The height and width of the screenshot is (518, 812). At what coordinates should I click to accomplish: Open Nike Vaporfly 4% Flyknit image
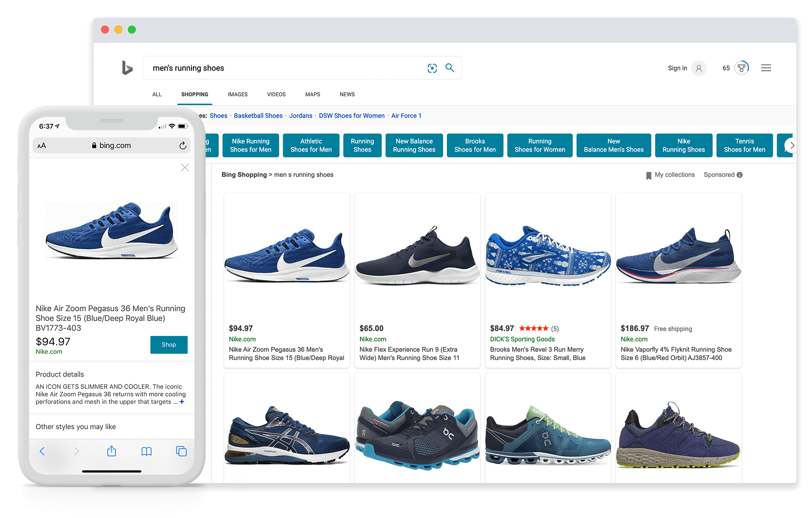(679, 256)
